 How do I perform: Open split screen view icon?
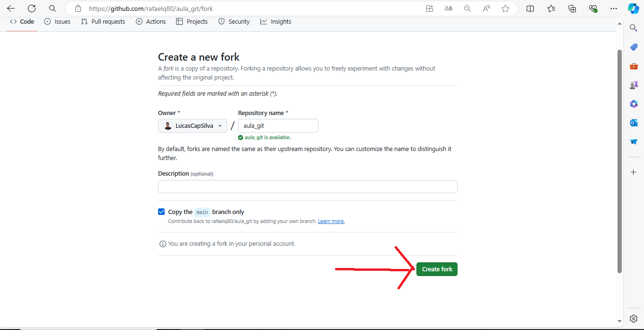click(x=530, y=9)
